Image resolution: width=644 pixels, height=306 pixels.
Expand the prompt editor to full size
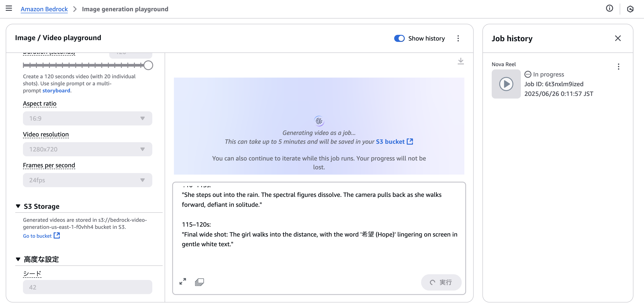(x=183, y=282)
